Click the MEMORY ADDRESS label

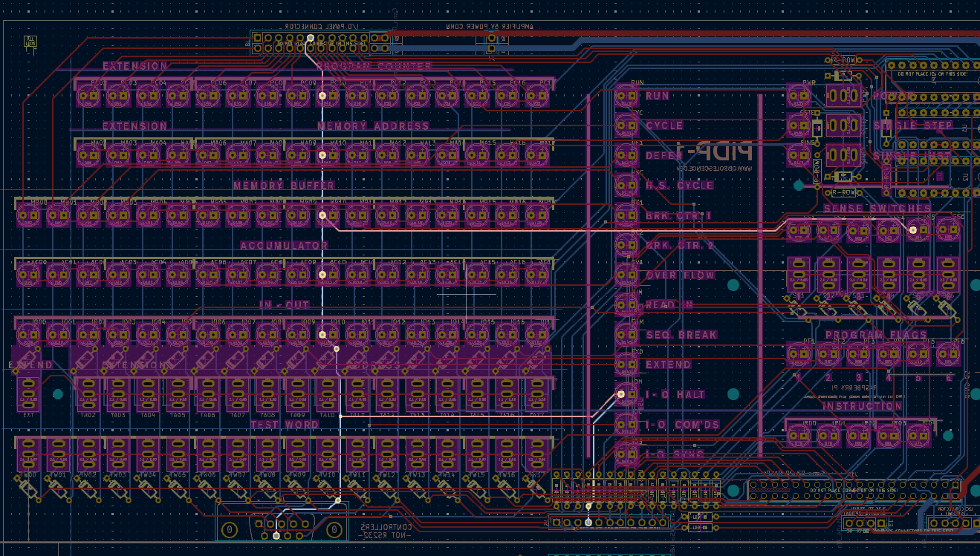click(373, 126)
